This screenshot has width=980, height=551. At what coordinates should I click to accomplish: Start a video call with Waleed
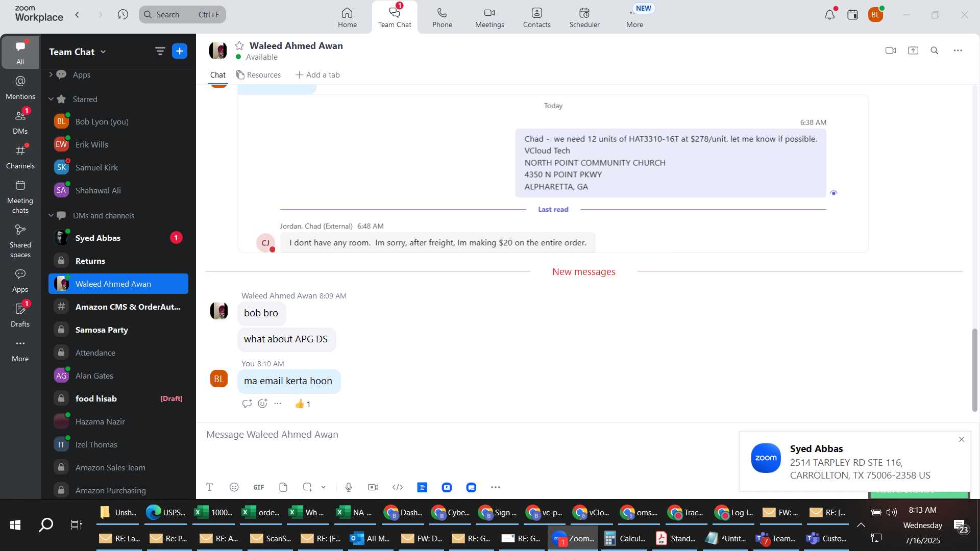tap(891, 51)
